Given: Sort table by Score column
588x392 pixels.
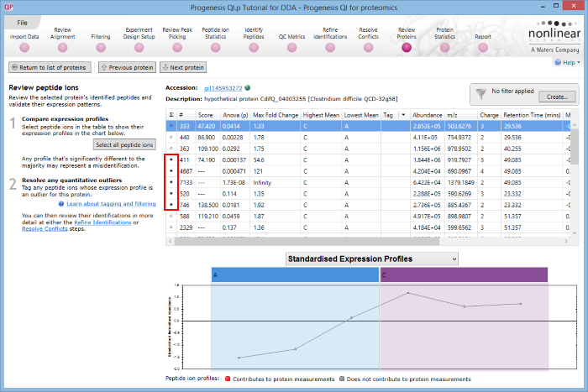Looking at the screenshot, I should (x=208, y=115).
